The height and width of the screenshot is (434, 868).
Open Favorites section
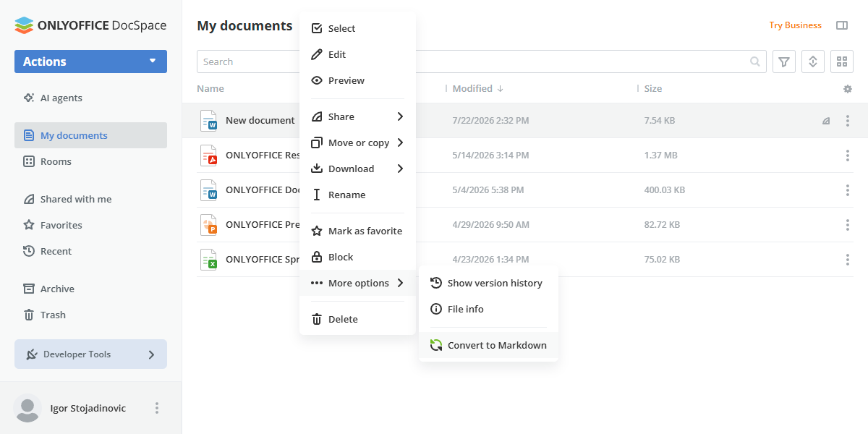pyautogui.click(x=90, y=225)
